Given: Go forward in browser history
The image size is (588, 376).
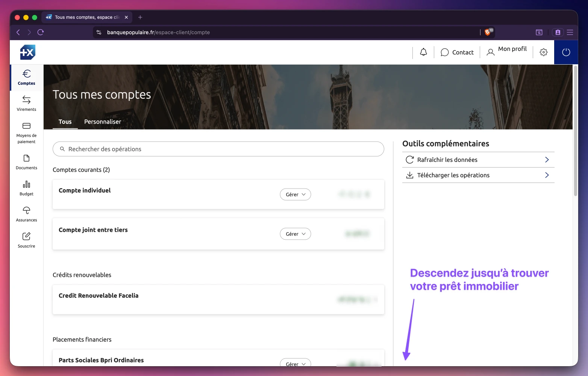Looking at the screenshot, I should click(x=29, y=32).
